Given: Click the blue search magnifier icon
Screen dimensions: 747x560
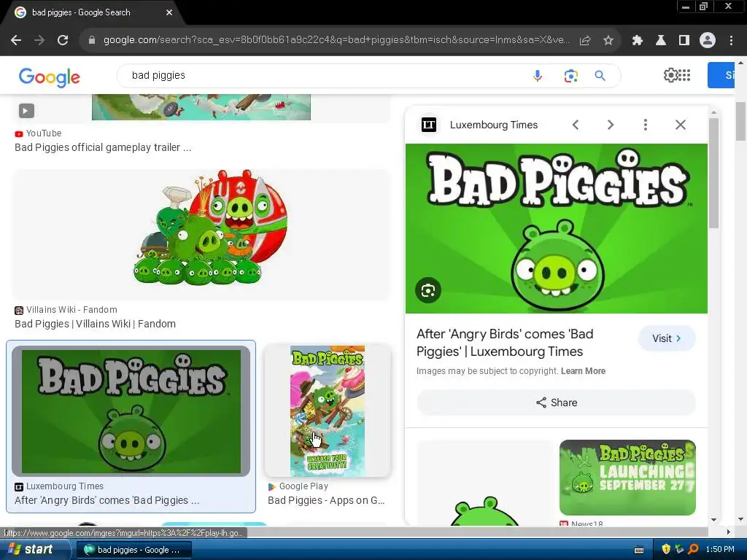Looking at the screenshot, I should (600, 76).
